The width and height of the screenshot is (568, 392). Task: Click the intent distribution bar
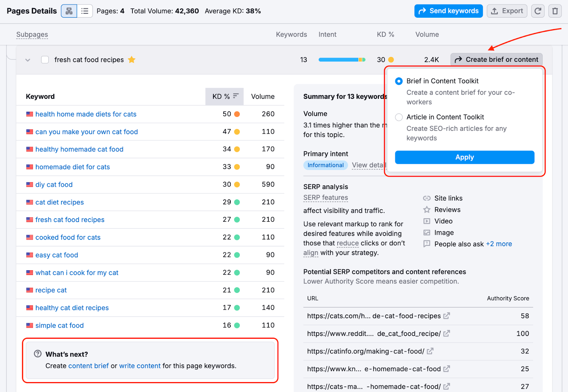click(x=342, y=60)
